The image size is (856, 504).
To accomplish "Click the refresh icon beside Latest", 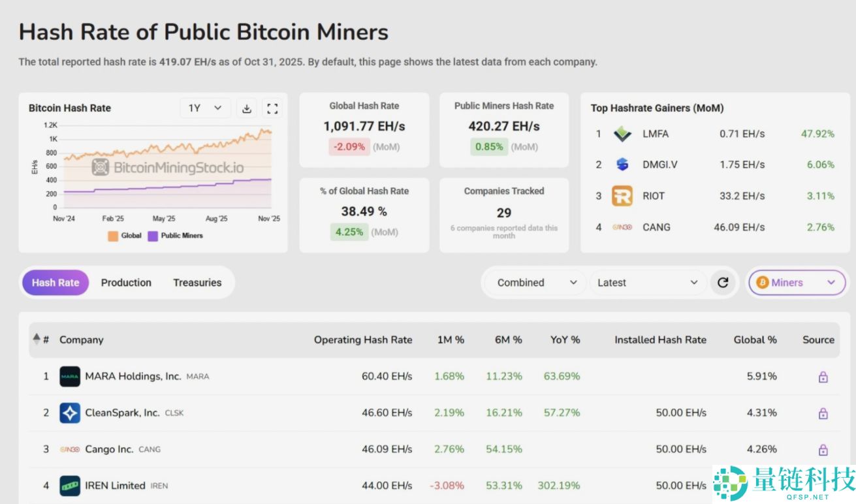I will 723,283.
